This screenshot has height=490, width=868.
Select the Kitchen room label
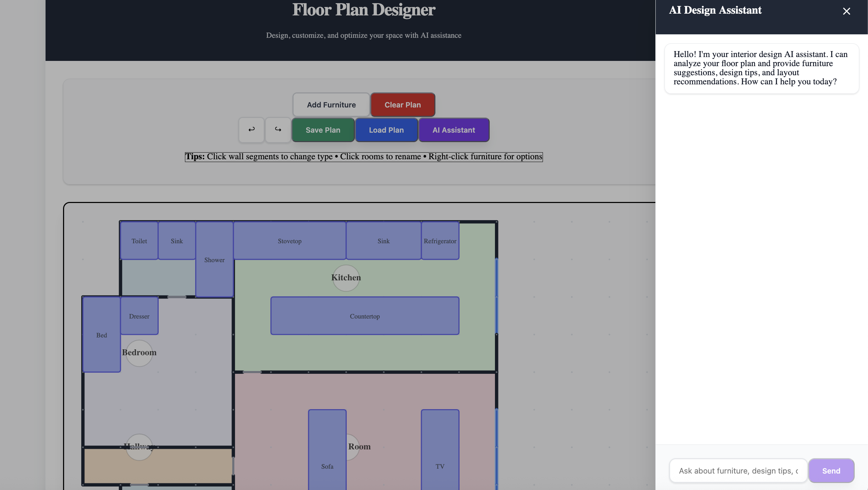click(x=346, y=278)
